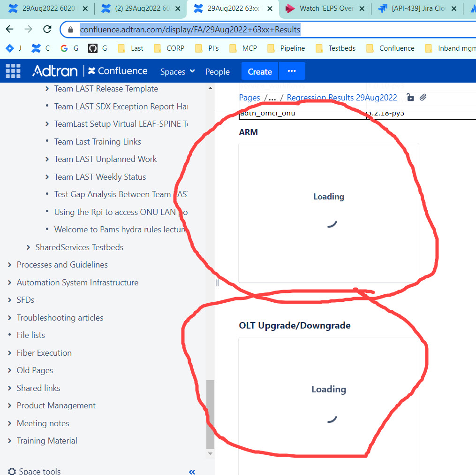The height and width of the screenshot is (475, 476).
Task: Click the sidebar scrollbar thumb
Action: 210,414
